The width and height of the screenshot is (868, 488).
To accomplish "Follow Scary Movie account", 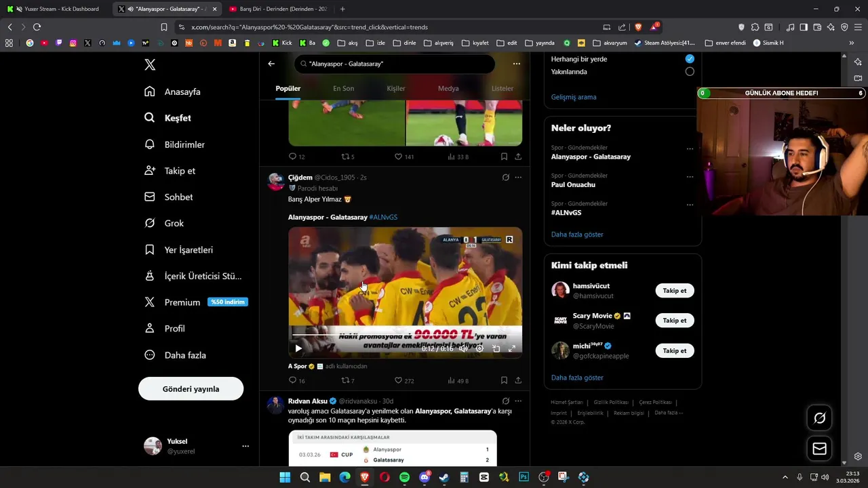I will click(675, 321).
